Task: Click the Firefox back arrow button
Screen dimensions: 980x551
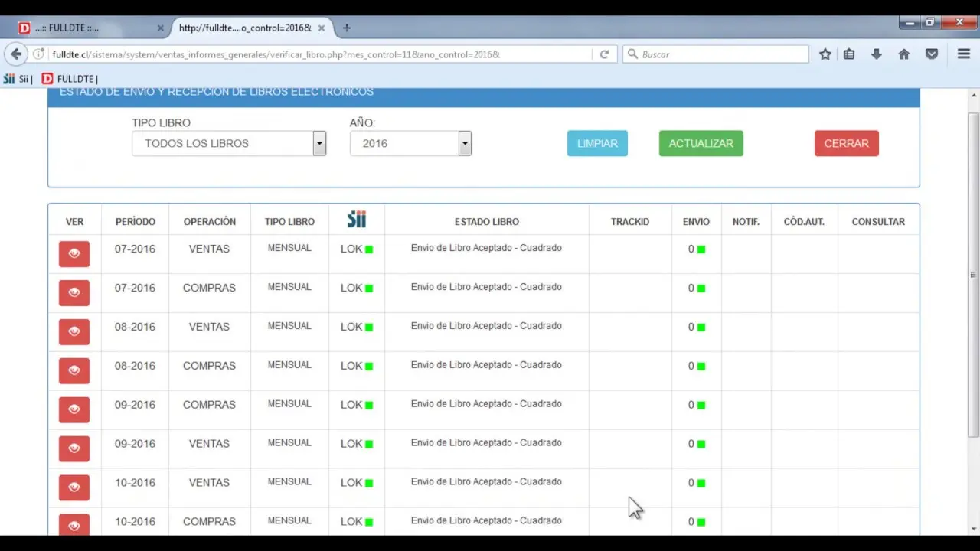Action: (16, 54)
